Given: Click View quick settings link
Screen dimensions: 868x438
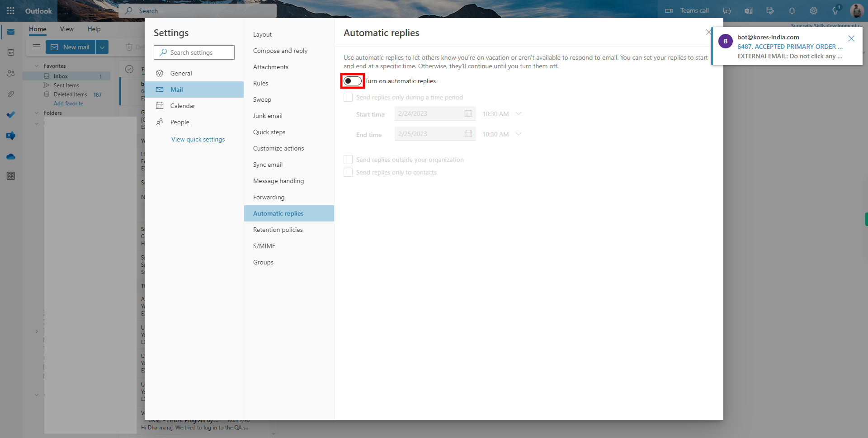Looking at the screenshot, I should [198, 139].
